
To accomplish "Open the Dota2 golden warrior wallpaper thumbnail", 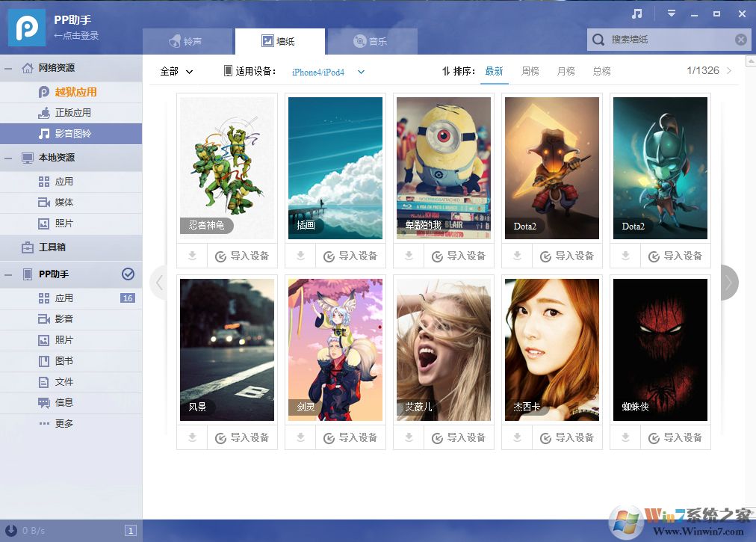I will pos(551,167).
